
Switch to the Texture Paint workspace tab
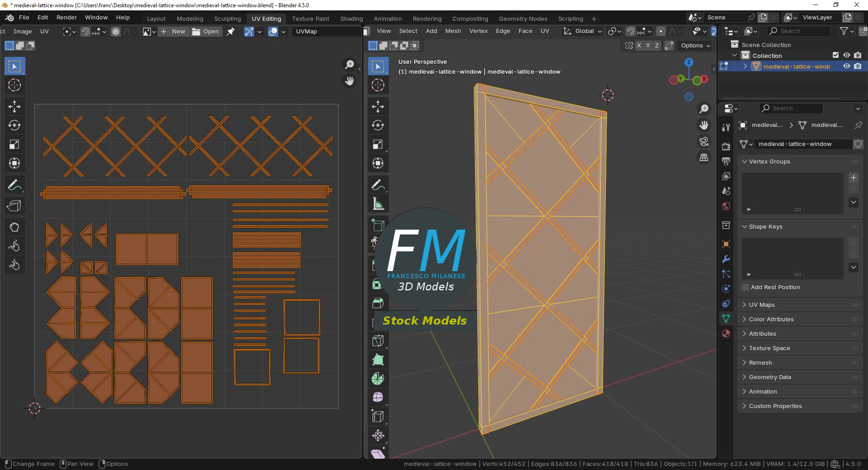point(310,19)
